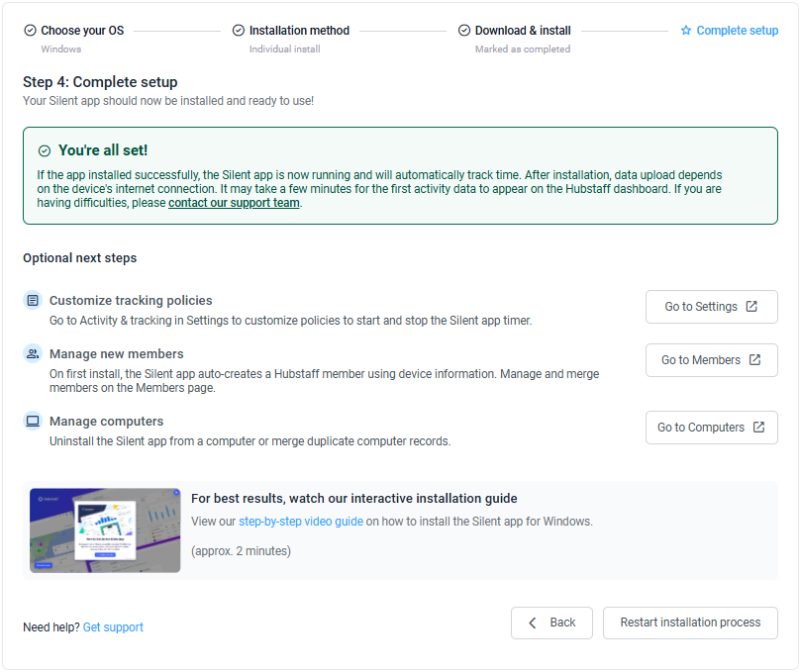Click the external link icon in Go to Members
Viewport: 799px width, 672px height.
click(754, 359)
